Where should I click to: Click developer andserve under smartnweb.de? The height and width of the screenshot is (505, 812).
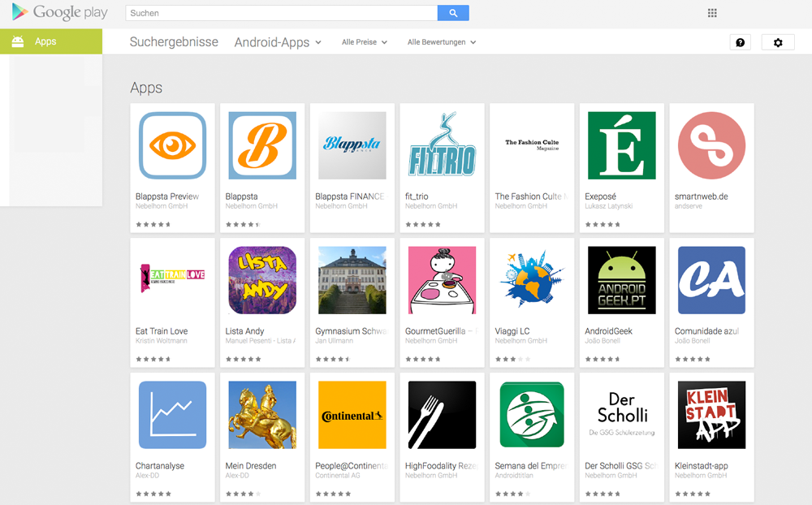pos(689,206)
